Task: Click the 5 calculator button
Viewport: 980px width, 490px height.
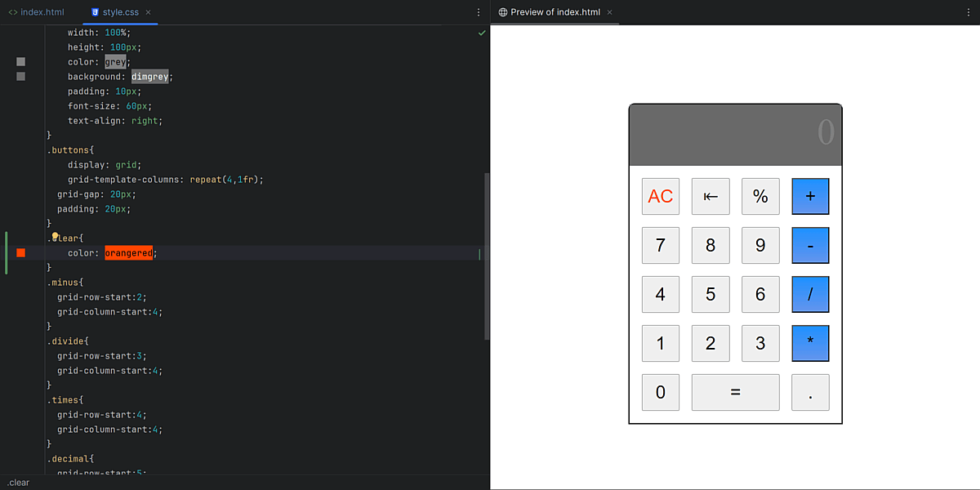Action: pyautogui.click(x=710, y=294)
